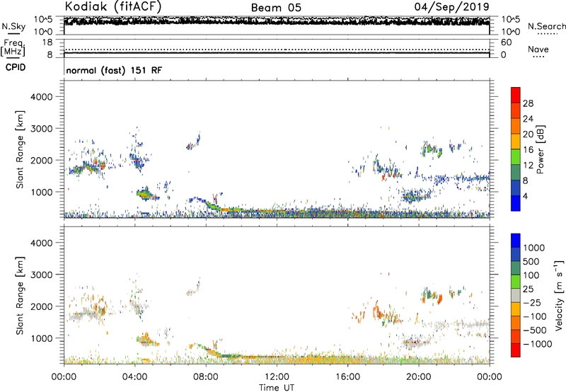Viewport: 566px width, 392px height.
Task: Click the 'N.Sky' label
Action: pos(13,26)
